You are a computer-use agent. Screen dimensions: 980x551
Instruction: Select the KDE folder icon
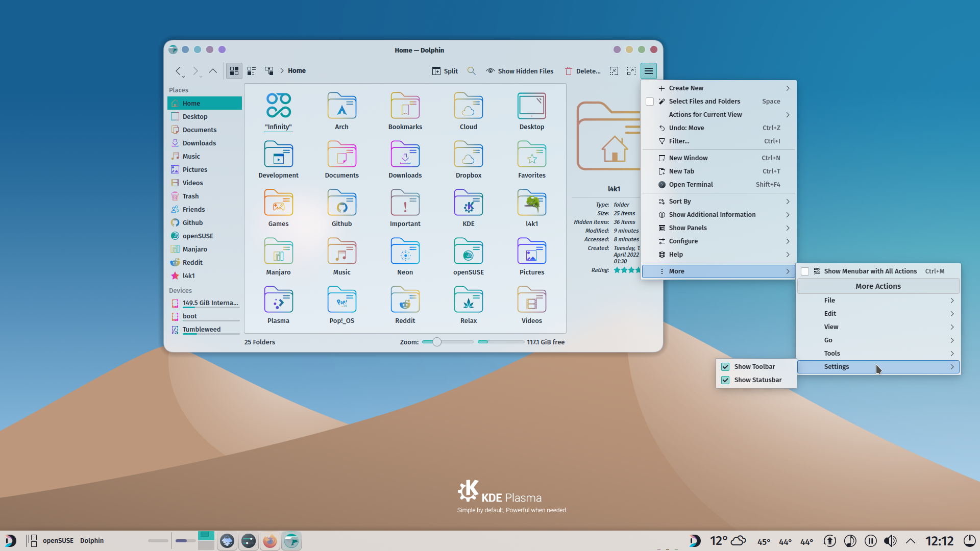click(469, 202)
